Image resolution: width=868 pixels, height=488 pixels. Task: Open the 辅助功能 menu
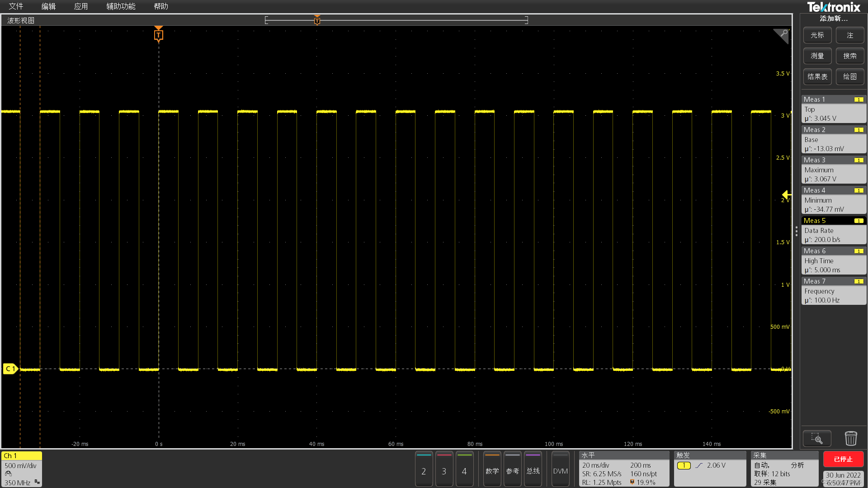pyautogui.click(x=121, y=6)
